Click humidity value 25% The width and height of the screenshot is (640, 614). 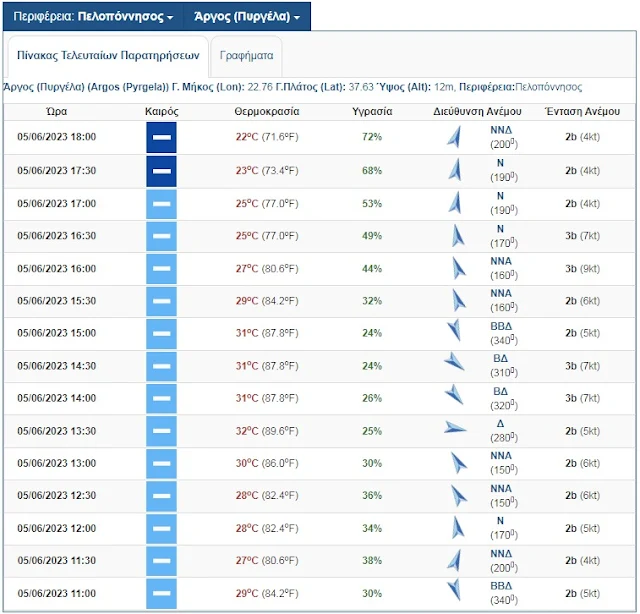coord(372,431)
